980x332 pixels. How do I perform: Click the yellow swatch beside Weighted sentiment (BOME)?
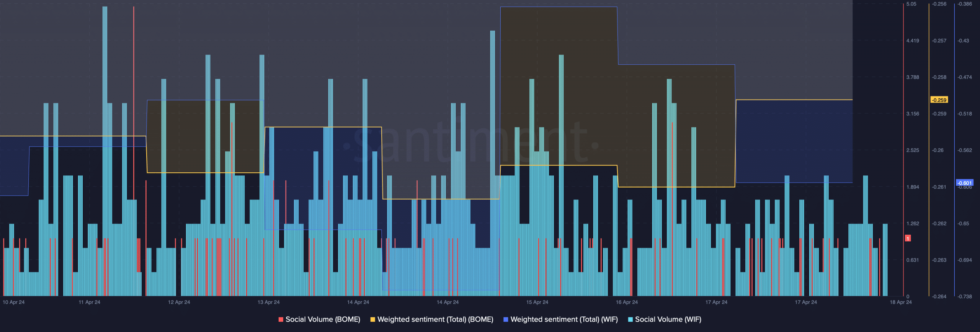[x=373, y=319]
